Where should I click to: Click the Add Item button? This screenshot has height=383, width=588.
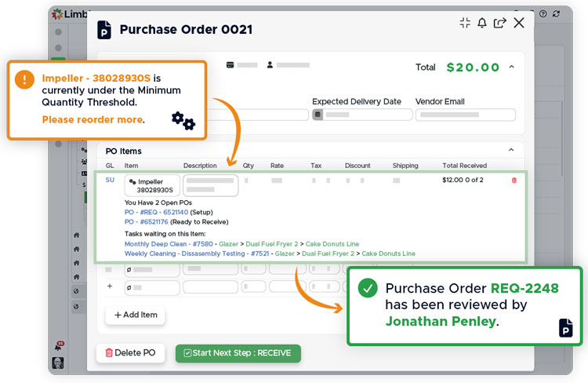pos(136,315)
